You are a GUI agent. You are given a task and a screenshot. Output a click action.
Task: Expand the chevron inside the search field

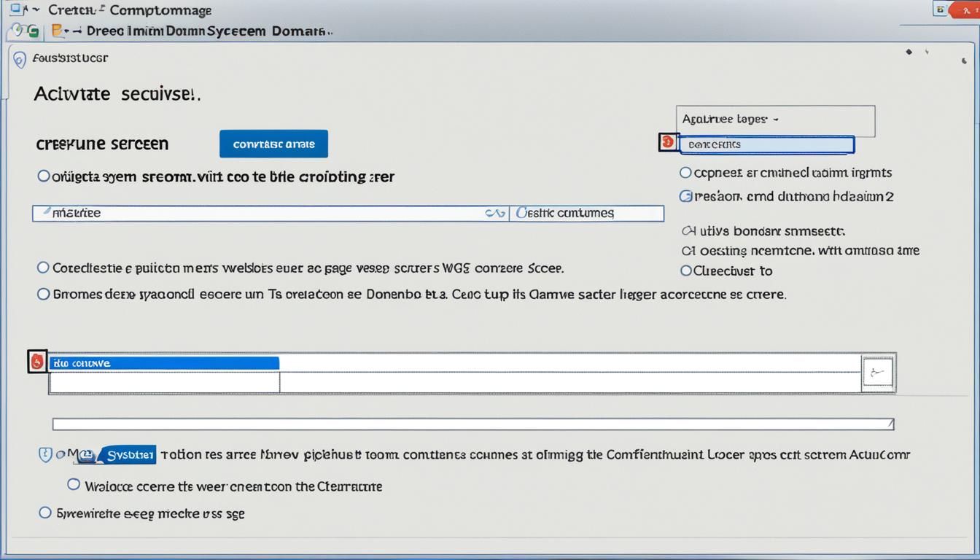point(496,213)
